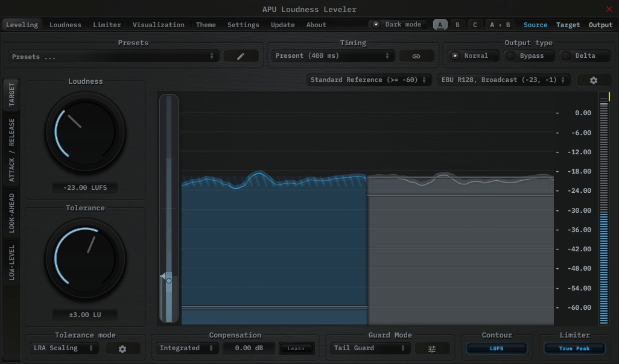
Task: Select the LOW-LEVEL side tab
Action: [11, 263]
